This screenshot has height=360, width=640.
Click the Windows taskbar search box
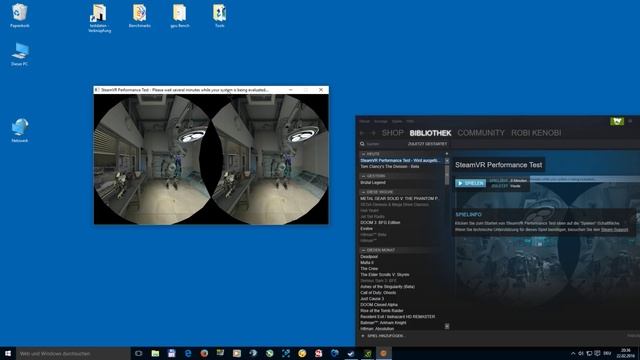73,353
